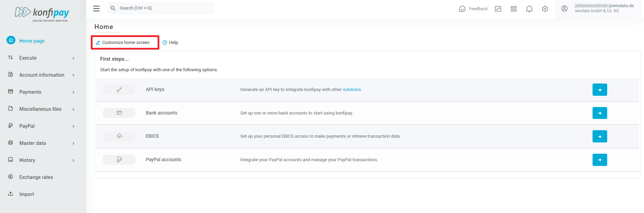Focus the Search input field

(x=164, y=8)
